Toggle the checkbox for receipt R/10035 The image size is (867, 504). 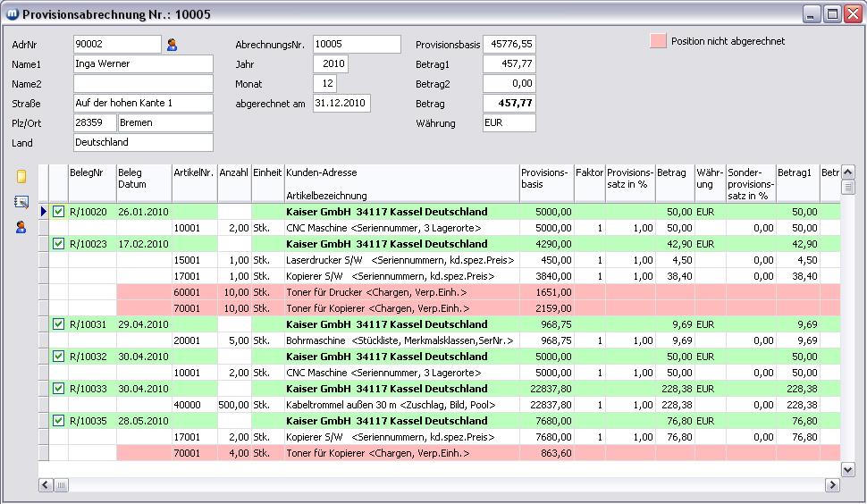click(x=59, y=421)
